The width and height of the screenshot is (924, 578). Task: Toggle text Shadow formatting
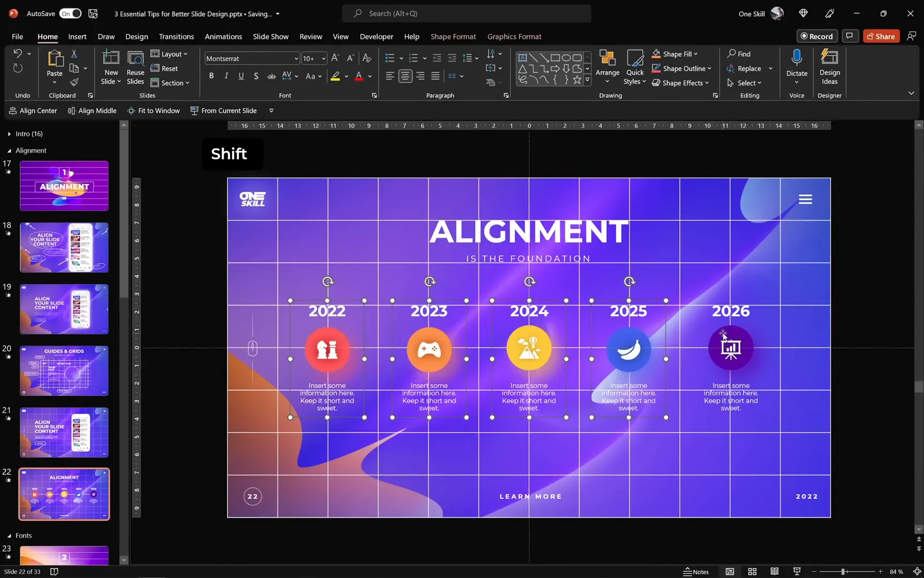[x=256, y=76]
